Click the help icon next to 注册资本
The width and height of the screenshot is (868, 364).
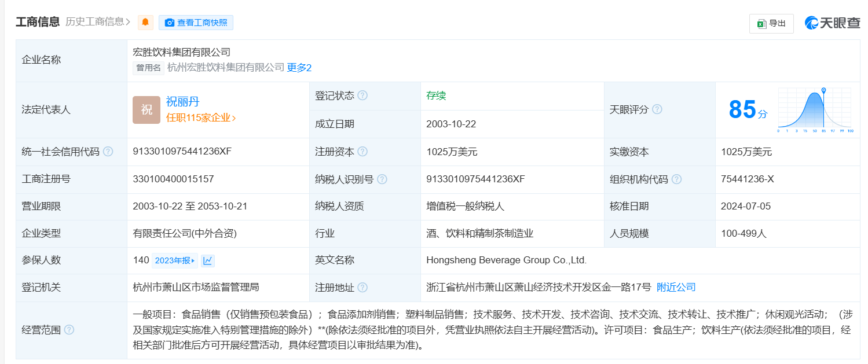(x=362, y=152)
